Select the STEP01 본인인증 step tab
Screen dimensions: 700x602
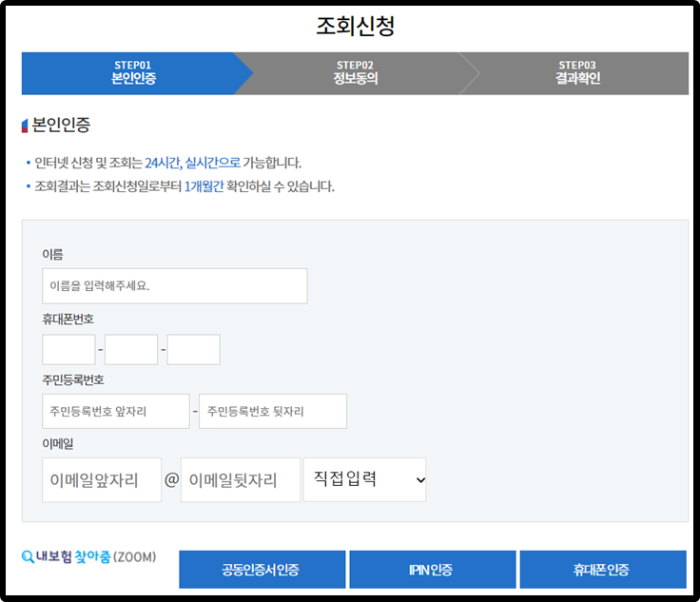tap(133, 73)
